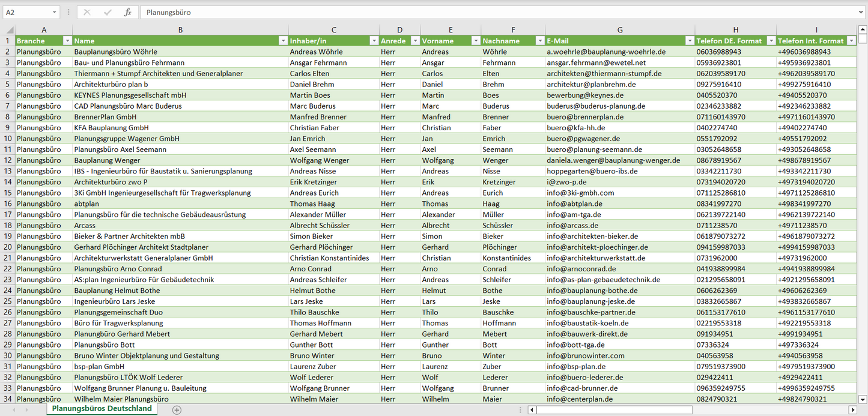Open the Anrede column filter dropdown
Viewport: 868px width, 416px height.
[x=414, y=41]
